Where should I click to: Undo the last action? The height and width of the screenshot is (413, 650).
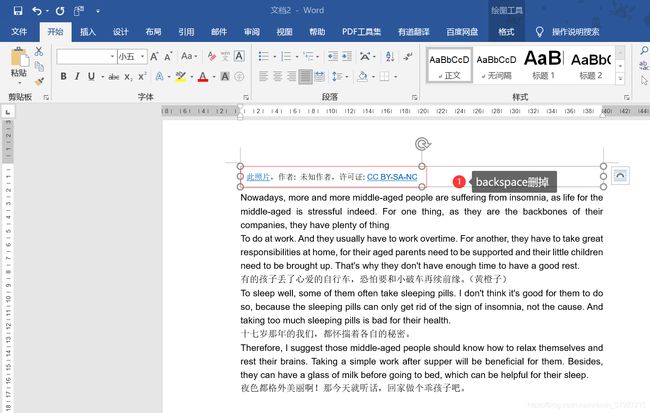coord(37,11)
